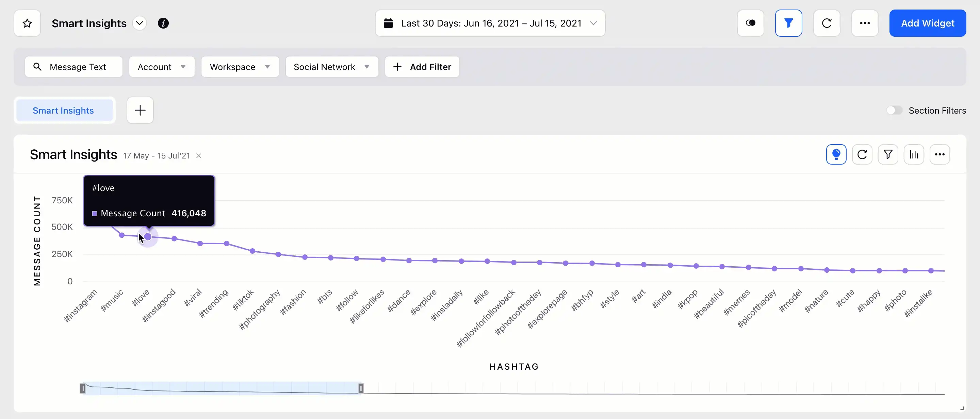Click the dashboard info icon
Viewport: 980px width, 419px height.
pyautogui.click(x=163, y=23)
